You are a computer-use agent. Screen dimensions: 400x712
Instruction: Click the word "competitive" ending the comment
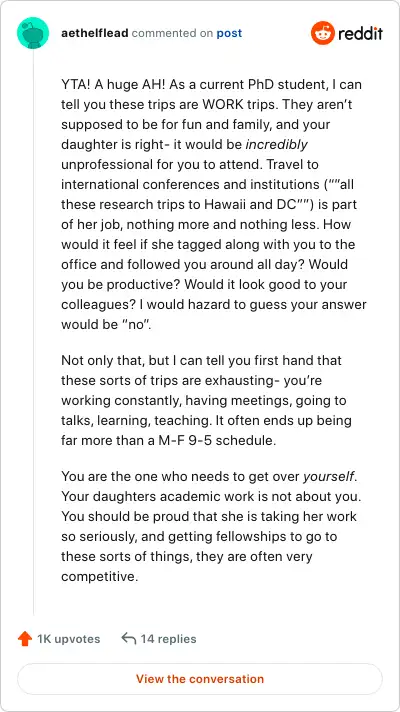click(x=97, y=577)
